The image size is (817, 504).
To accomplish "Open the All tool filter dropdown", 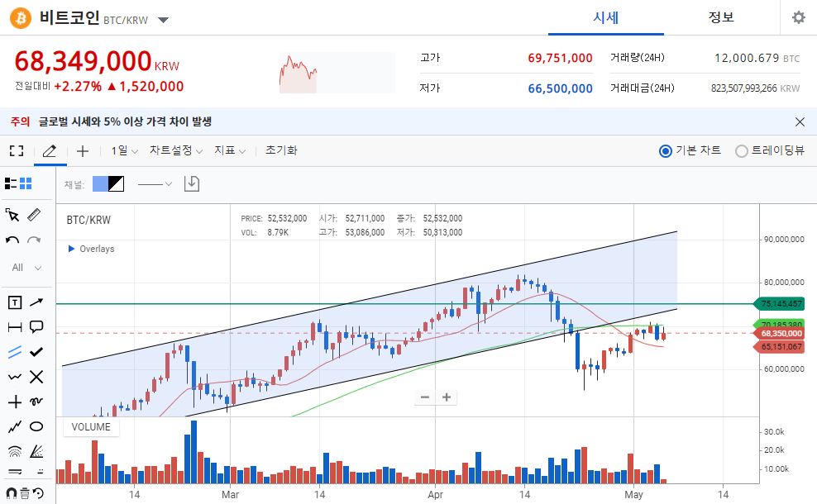I will tap(26, 268).
